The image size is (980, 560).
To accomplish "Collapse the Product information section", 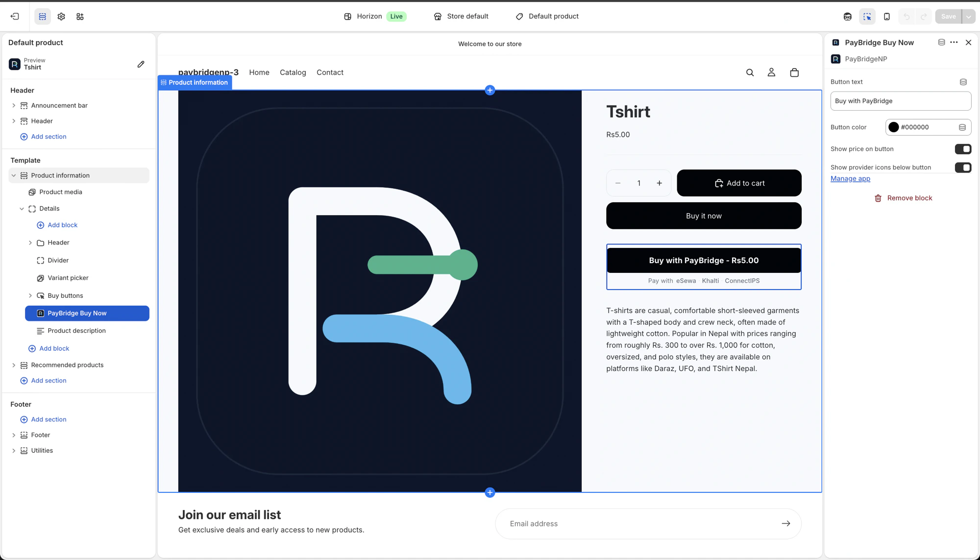I will (x=14, y=175).
